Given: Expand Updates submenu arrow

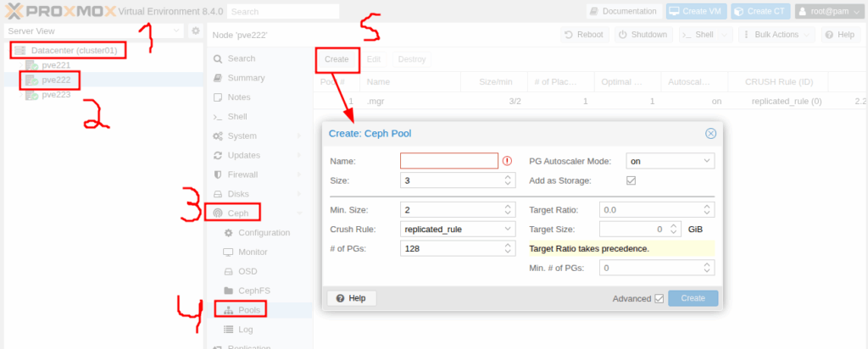Looking at the screenshot, I should (x=299, y=155).
